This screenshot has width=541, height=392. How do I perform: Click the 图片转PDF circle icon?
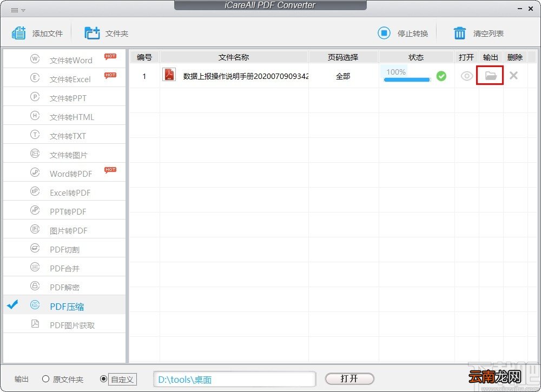click(x=35, y=229)
